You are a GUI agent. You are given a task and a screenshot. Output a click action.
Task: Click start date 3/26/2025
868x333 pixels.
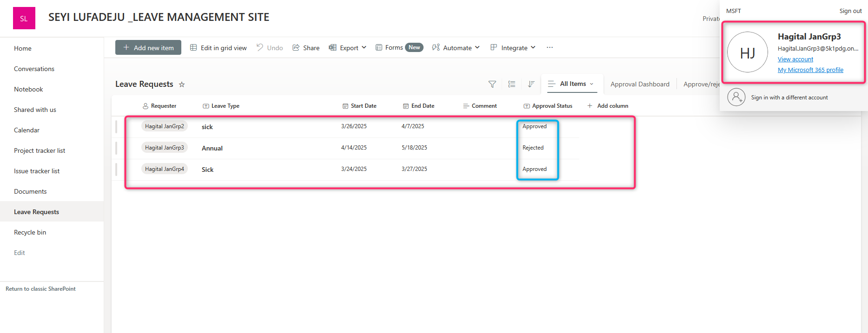tap(354, 126)
